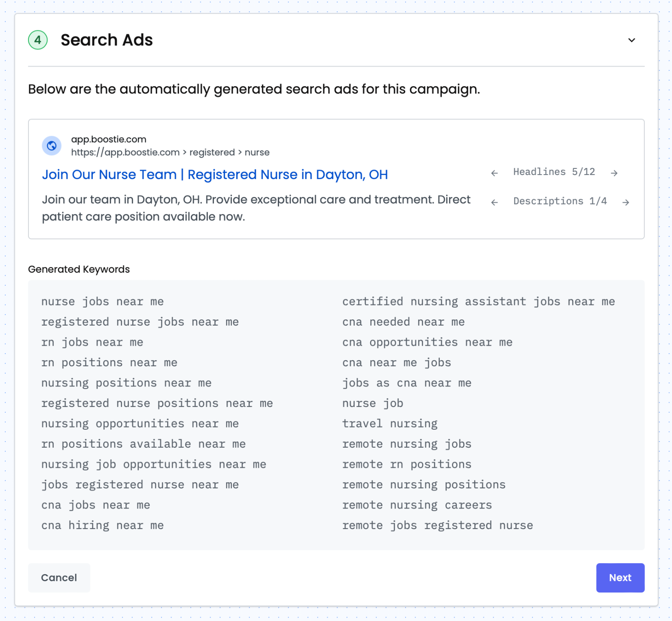
Task: Select keyword 'jobs as cna near me'
Action: pyautogui.click(x=407, y=383)
